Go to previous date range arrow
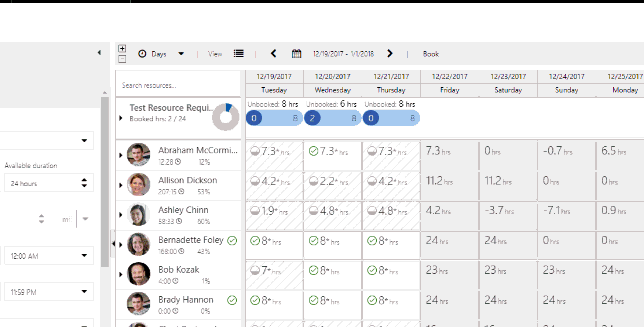This screenshot has height=327, width=644. [x=274, y=54]
